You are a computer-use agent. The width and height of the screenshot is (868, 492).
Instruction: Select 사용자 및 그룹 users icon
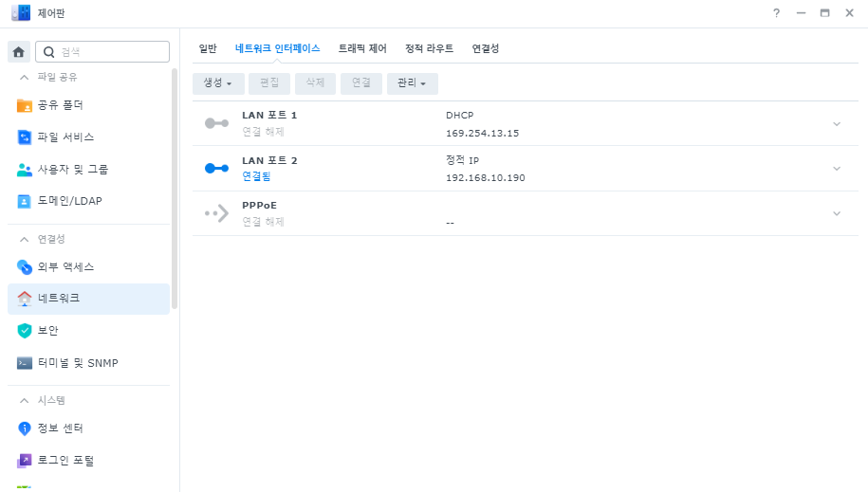tap(25, 170)
